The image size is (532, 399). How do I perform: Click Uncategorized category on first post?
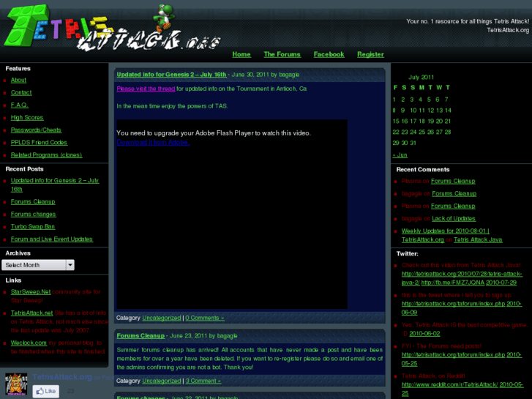[162, 318]
